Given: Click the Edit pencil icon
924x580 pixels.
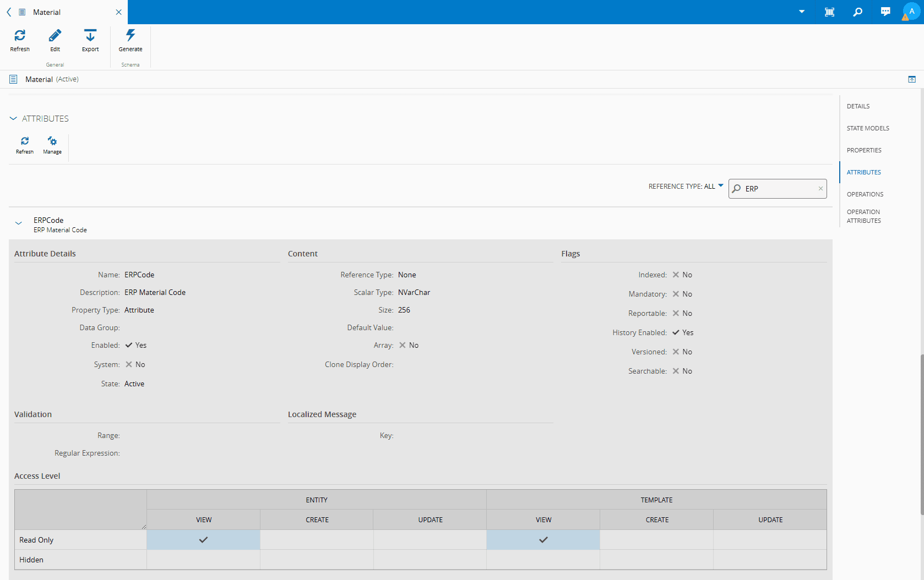Looking at the screenshot, I should coord(55,36).
